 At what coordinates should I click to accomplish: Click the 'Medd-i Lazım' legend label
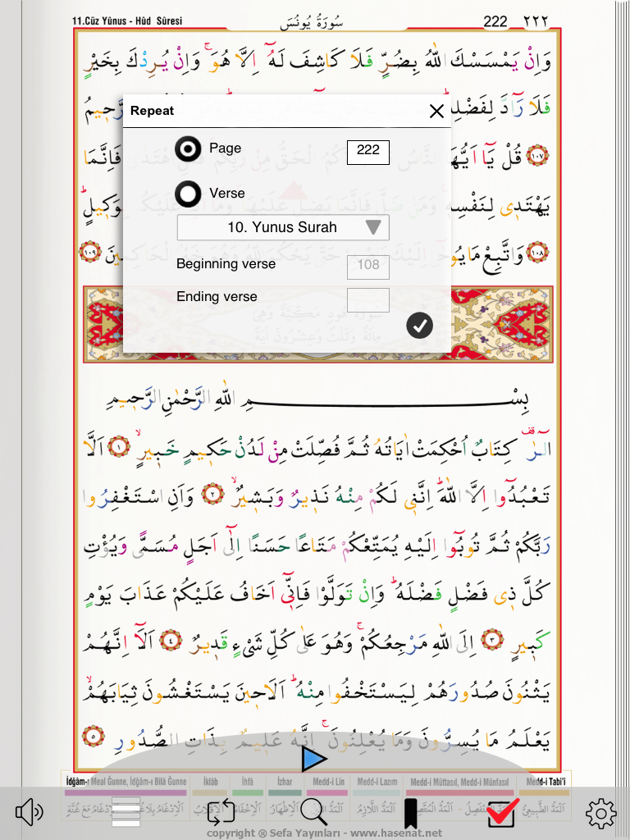377,782
